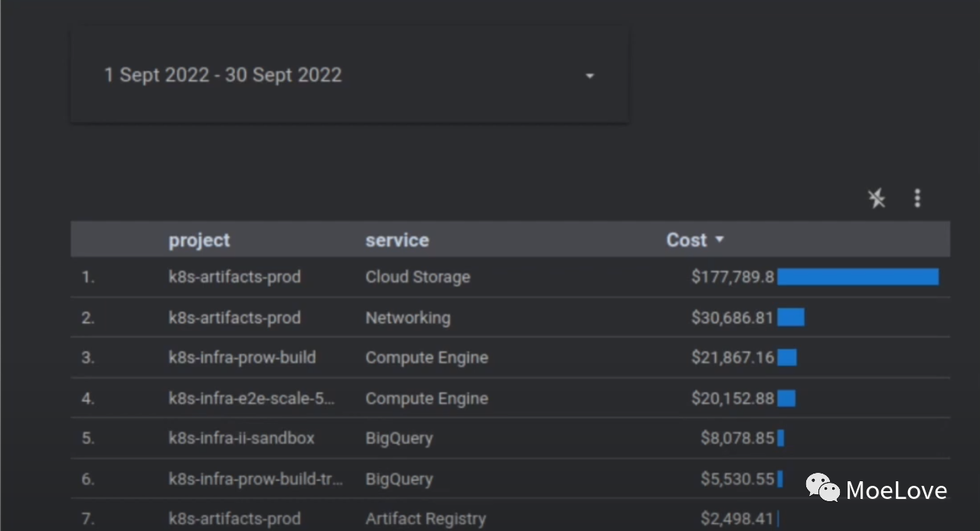
Task: Select k8s-artifacts-prod in the Artifact Registry row
Action: pos(234,519)
